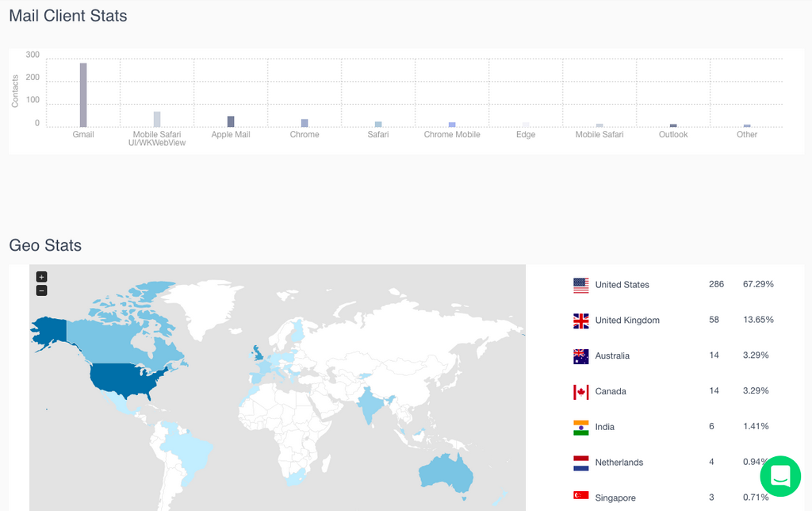The height and width of the screenshot is (511, 812).
Task: Click the 'Canada' country name
Action: pos(611,391)
